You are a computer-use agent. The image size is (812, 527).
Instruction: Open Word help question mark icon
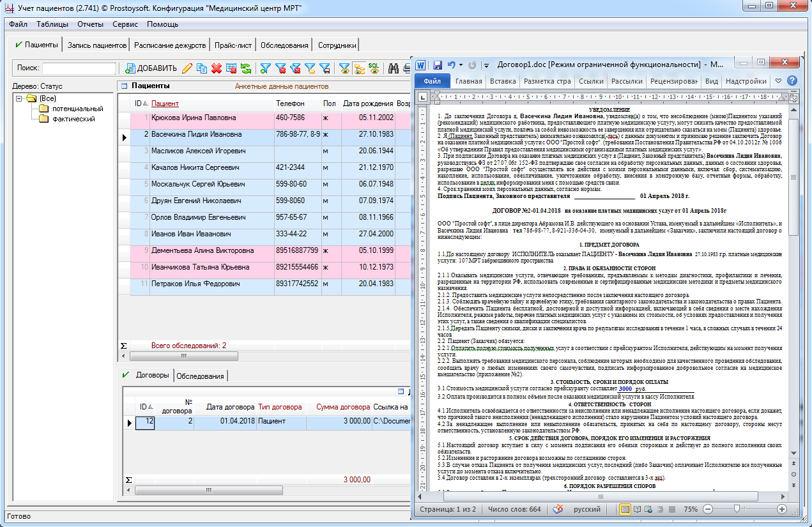tap(792, 81)
